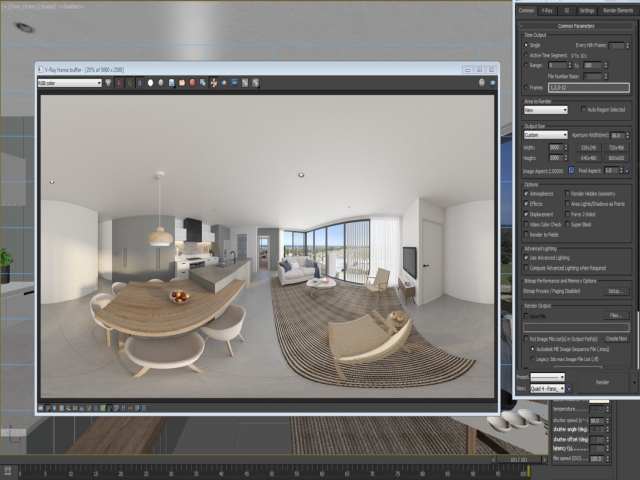Click the Frames input field
640x480 pixels.
click(x=582, y=89)
